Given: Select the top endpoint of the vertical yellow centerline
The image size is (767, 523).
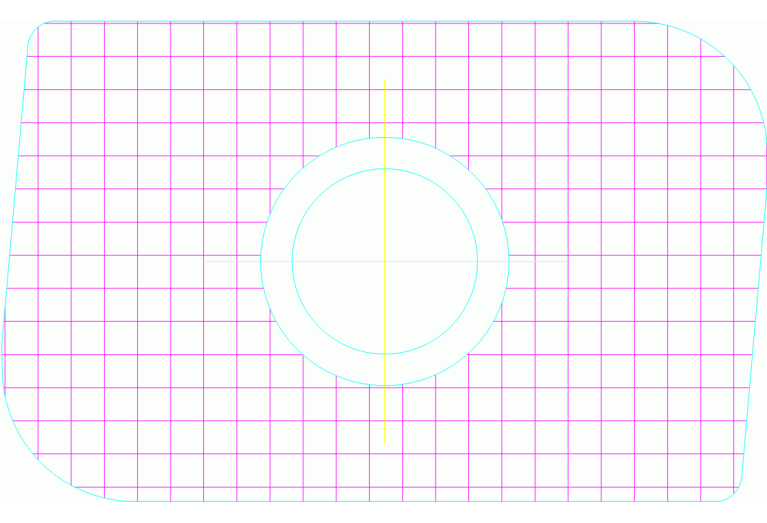Looking at the screenshot, I should tap(385, 80).
